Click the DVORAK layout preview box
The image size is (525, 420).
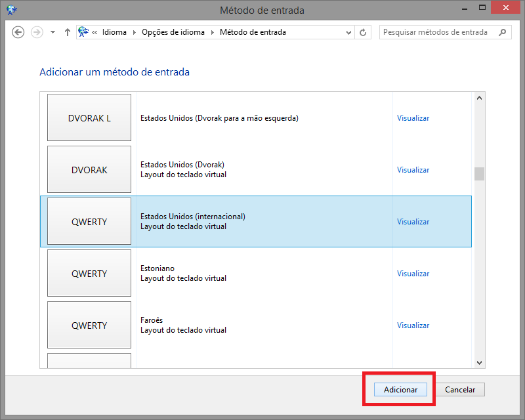coord(89,169)
